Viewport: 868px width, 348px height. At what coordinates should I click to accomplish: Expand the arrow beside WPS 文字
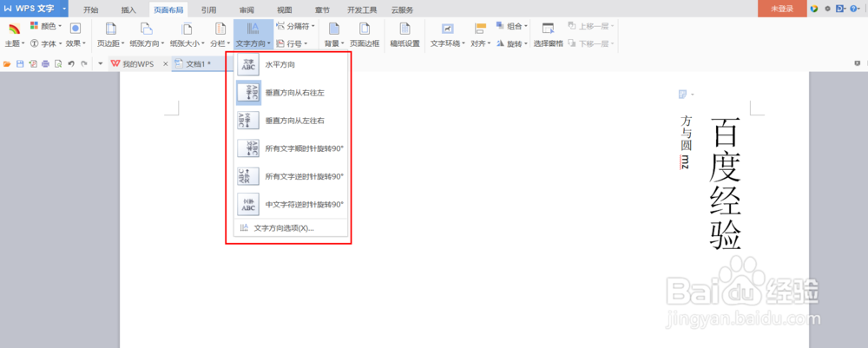pos(64,9)
